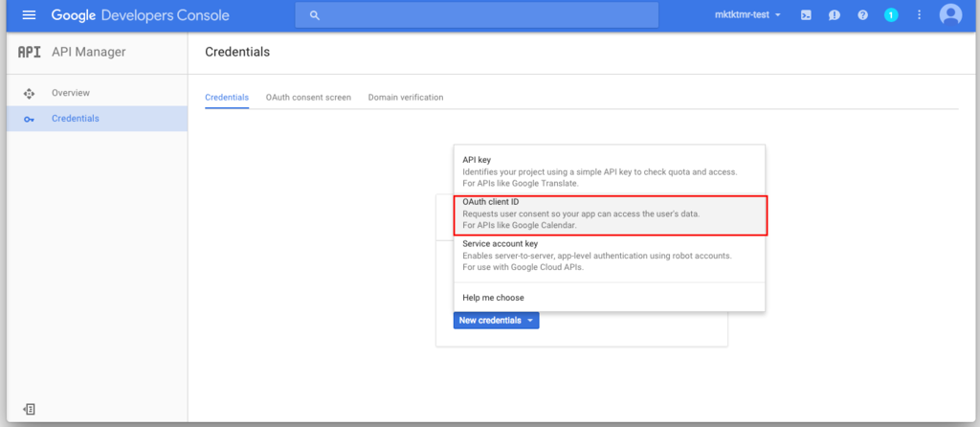The image size is (980, 427).
Task: Choose OAuth client ID from the menu
Action: click(x=610, y=214)
